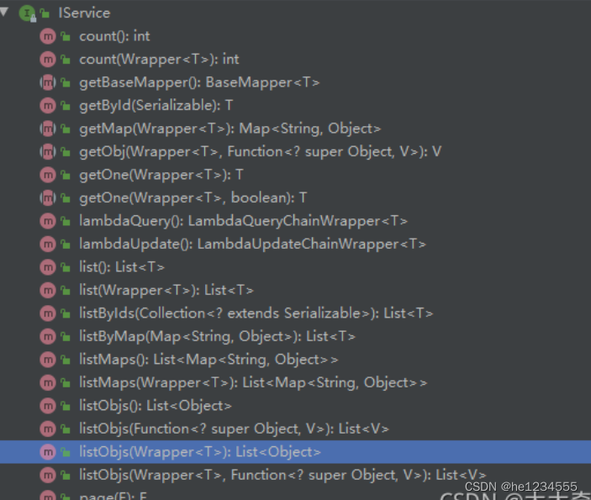Click the method icon beside lambdaQuery()
Viewport: 591px width, 500px height.
(48, 221)
